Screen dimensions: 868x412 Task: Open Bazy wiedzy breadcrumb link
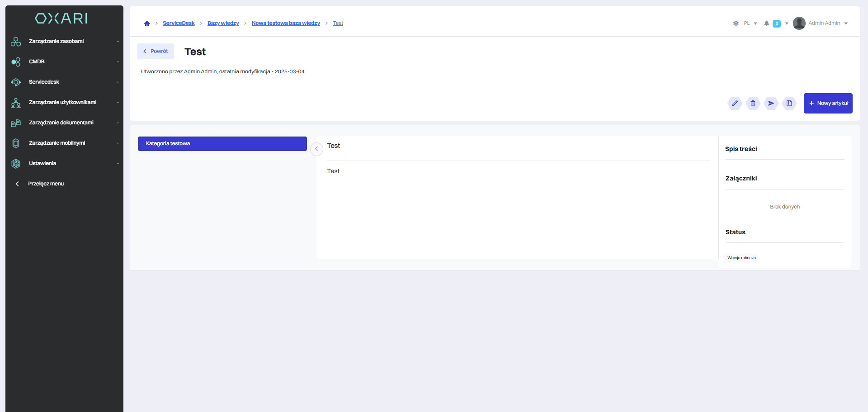[x=223, y=23]
